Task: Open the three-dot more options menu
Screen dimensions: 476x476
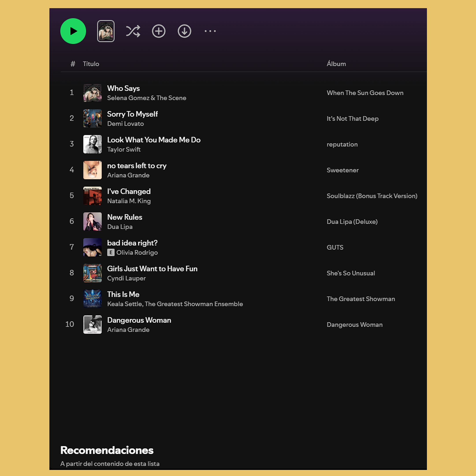Action: [x=210, y=31]
